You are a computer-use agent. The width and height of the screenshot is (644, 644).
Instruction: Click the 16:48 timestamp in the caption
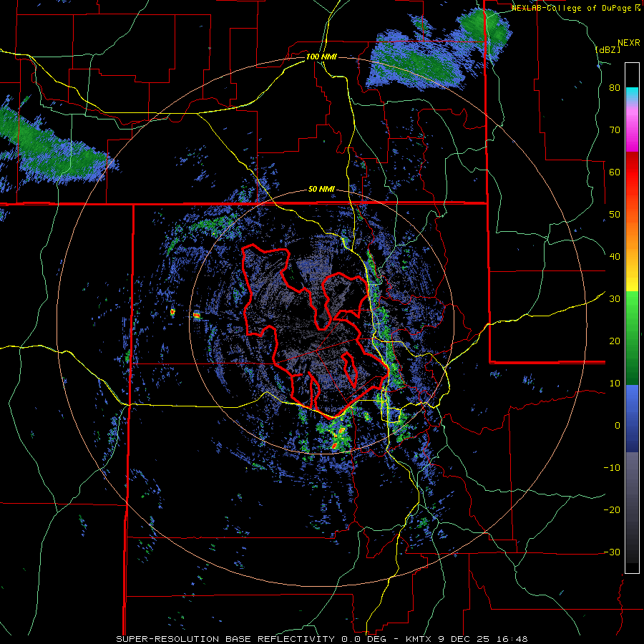click(514, 639)
